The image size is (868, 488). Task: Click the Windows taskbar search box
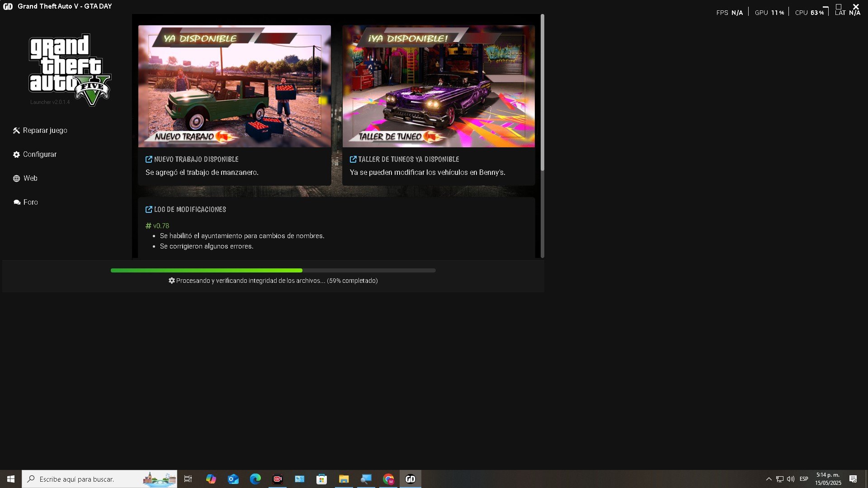tap(90, 479)
